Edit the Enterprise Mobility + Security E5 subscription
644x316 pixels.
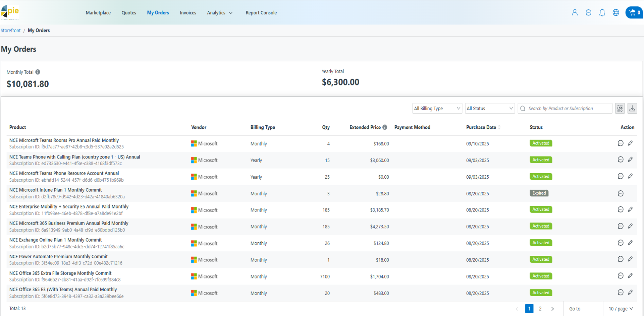[x=630, y=210]
